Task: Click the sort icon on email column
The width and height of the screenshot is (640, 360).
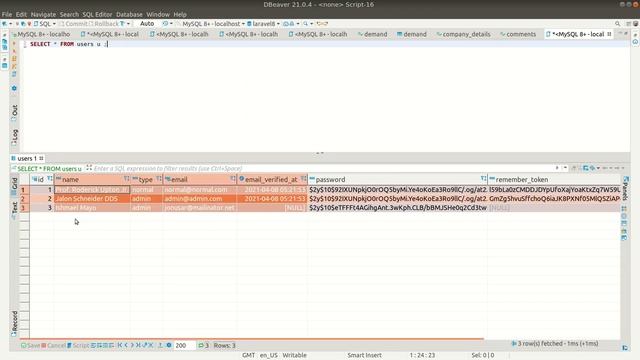Action: 233,179
